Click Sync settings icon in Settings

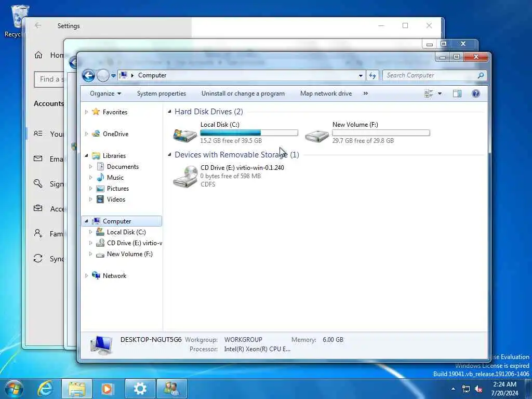38,259
